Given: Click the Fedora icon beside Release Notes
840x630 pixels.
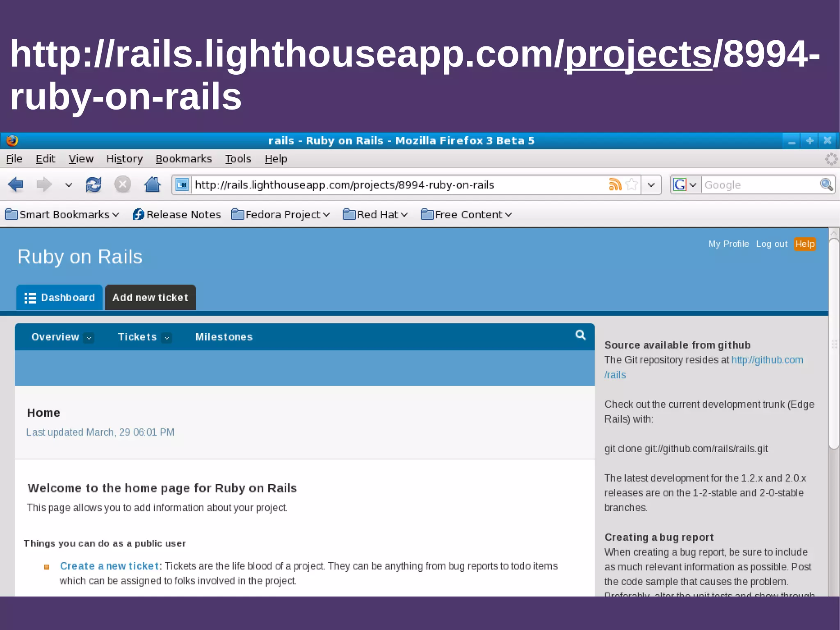Looking at the screenshot, I should click(x=138, y=214).
